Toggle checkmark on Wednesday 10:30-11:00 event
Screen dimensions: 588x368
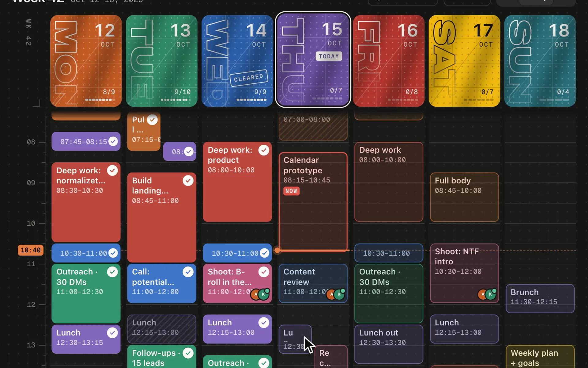264,253
